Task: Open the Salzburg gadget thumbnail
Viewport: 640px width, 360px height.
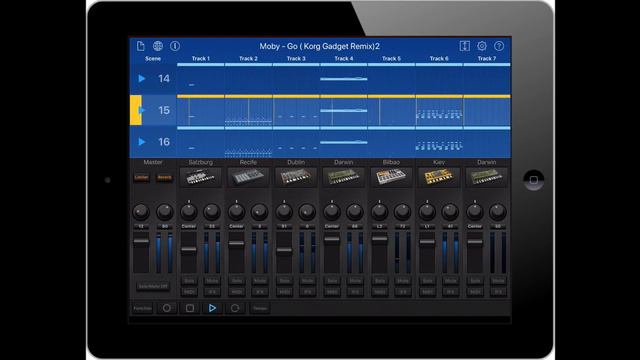Action: [200, 177]
